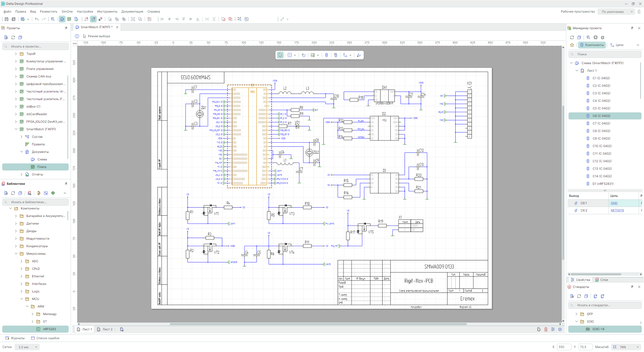Switch to the Цепи view toggle
This screenshot has width=644, height=352.
617,45
